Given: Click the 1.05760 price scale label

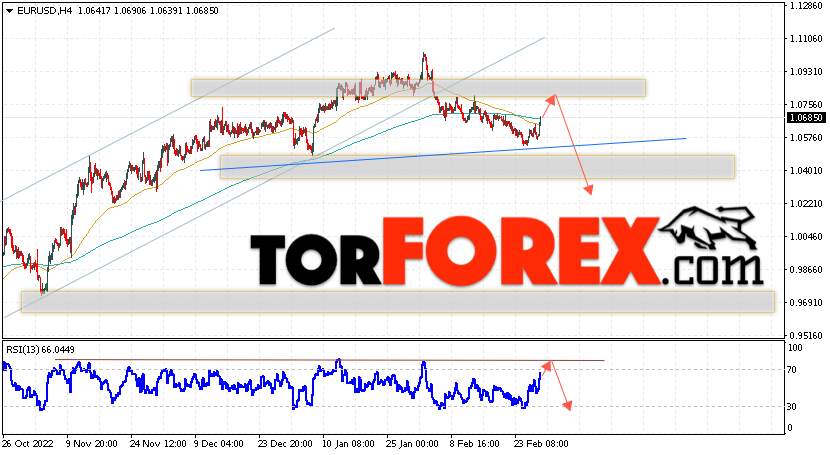Looking at the screenshot, I should tap(807, 138).
